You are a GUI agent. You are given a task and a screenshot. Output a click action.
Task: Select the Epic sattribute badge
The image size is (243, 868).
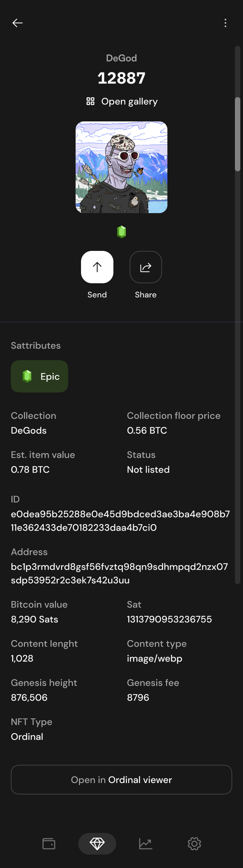click(39, 376)
